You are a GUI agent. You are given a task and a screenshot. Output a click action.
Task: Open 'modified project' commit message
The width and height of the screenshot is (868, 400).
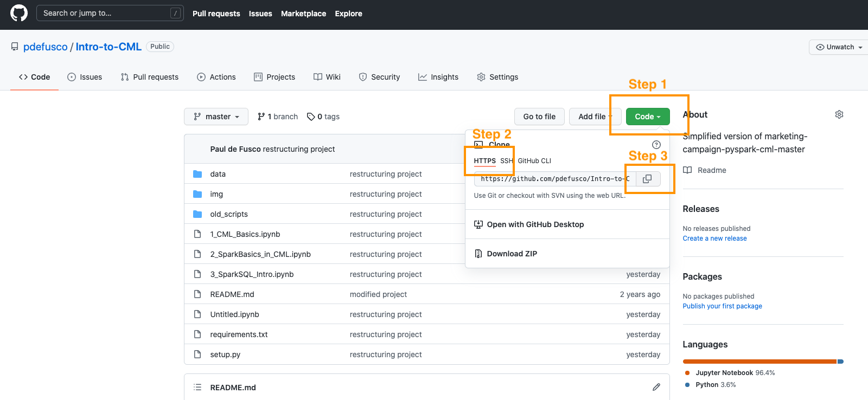[378, 294]
